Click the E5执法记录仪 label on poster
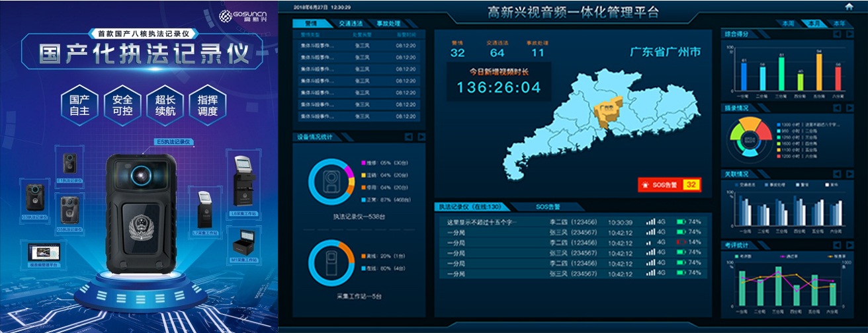Screen dimensions: 868x333 173,141
